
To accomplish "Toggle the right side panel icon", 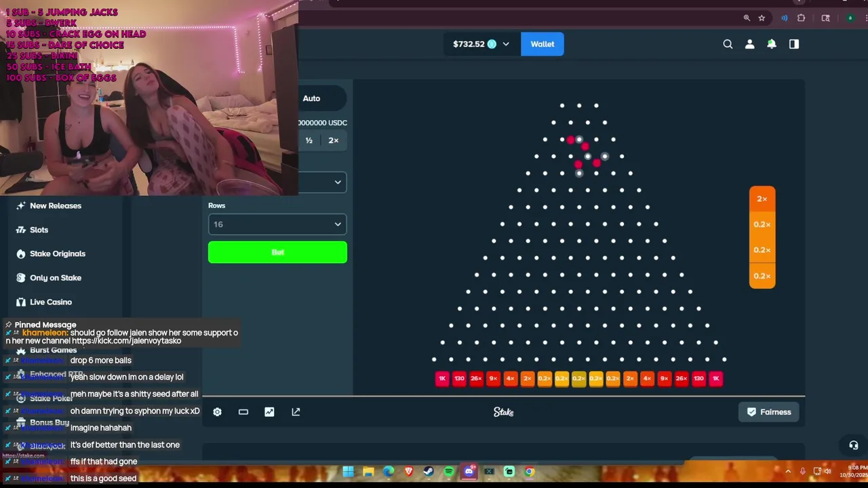I will click(794, 44).
